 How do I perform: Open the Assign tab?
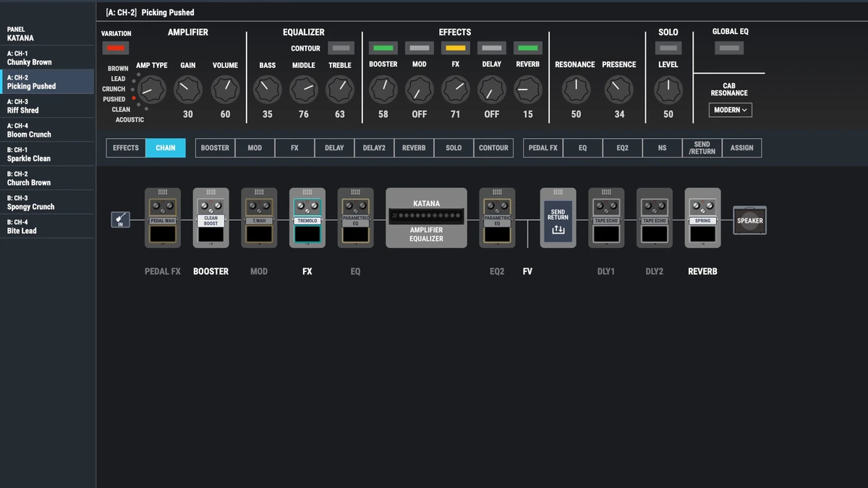pos(741,147)
